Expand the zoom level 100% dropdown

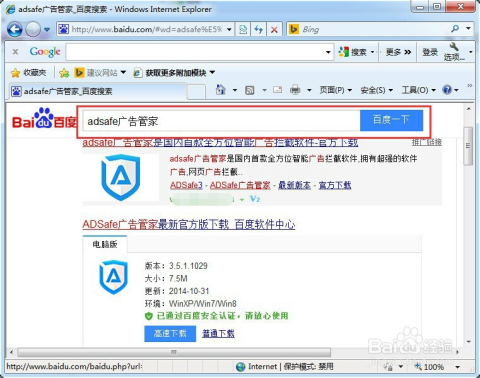click(458, 367)
